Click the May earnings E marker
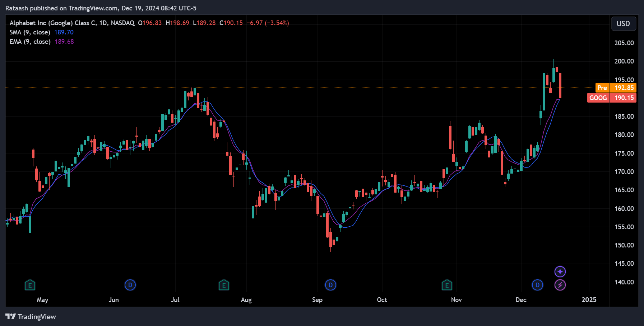 tap(30, 285)
